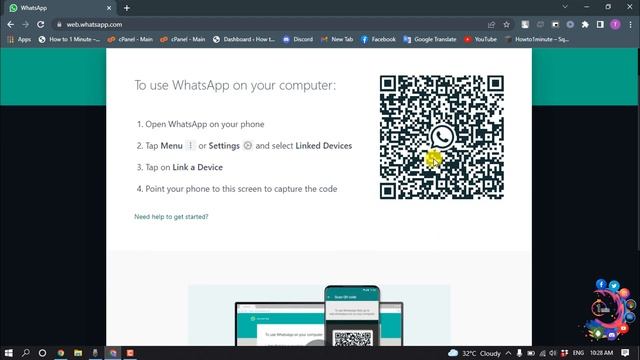Click the phone and laptop tutorial image
This screenshot has width=640, height=360.
pos(319,315)
